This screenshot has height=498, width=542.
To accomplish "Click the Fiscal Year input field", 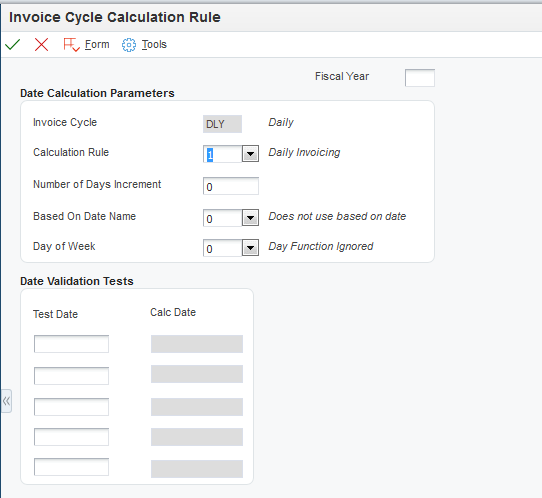I will coord(420,78).
